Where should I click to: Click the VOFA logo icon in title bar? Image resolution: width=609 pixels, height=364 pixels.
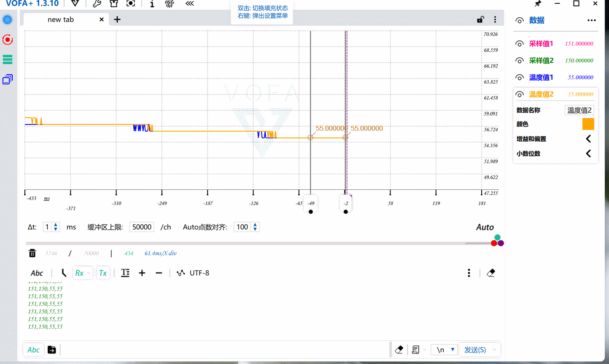75,3
